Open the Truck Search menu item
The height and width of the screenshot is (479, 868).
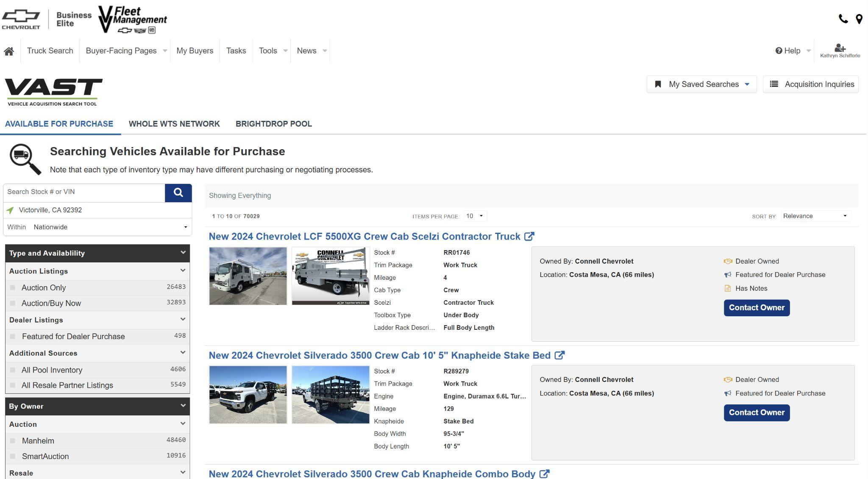(x=50, y=51)
